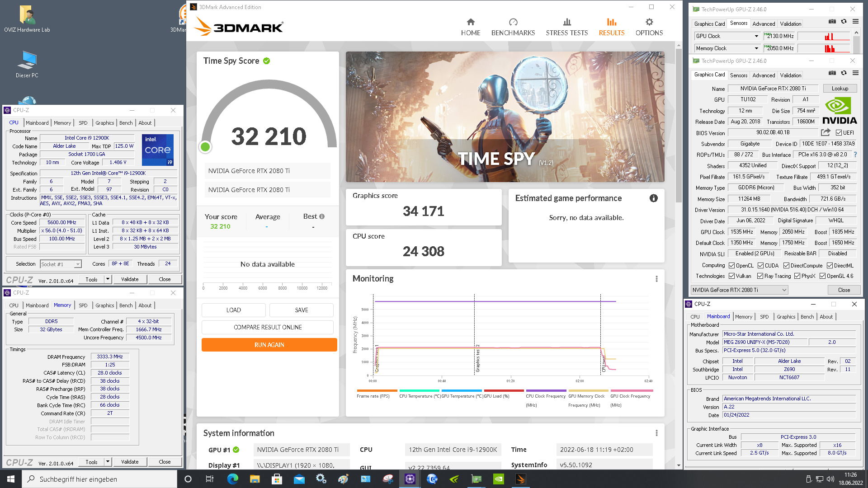Open OVIZ Hardware Lab desktop icon
This screenshot has width=868, height=488.
(x=27, y=19)
